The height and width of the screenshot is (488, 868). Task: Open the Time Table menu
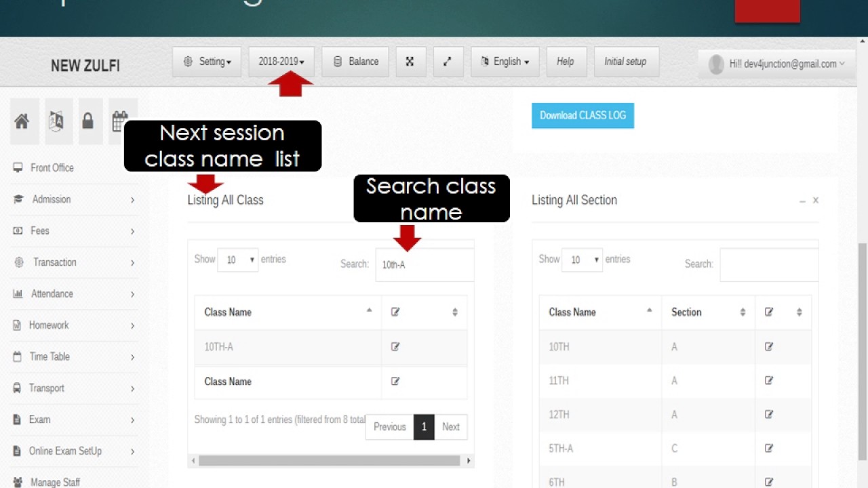(x=74, y=357)
